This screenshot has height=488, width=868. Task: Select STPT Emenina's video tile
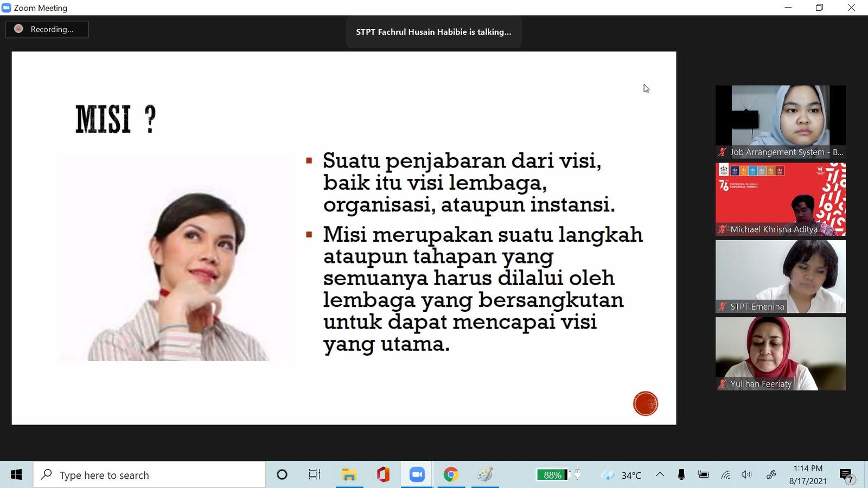pyautogui.click(x=780, y=277)
